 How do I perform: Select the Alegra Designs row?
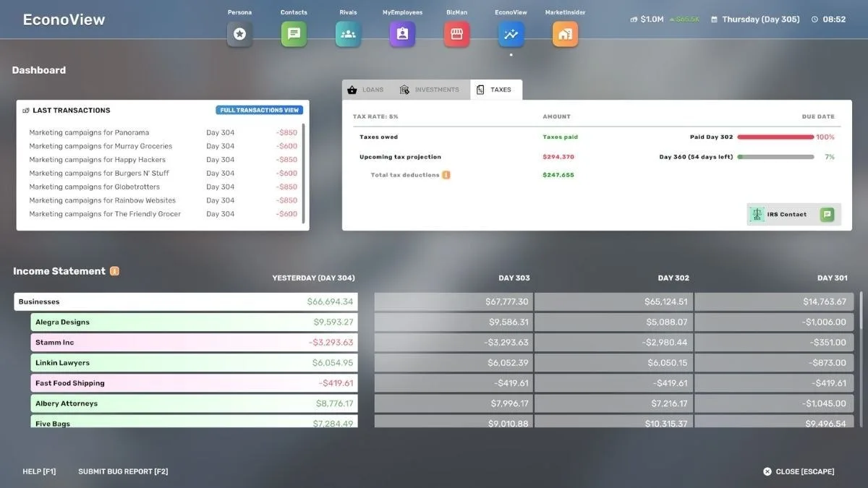coord(195,322)
